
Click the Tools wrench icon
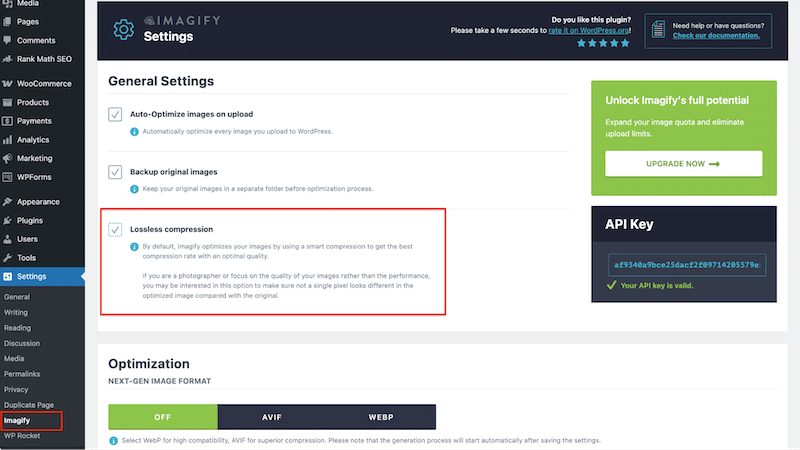tap(7, 258)
